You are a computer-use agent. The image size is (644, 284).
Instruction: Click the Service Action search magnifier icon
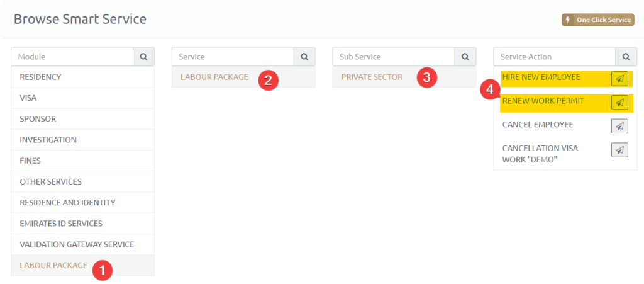pos(626,57)
